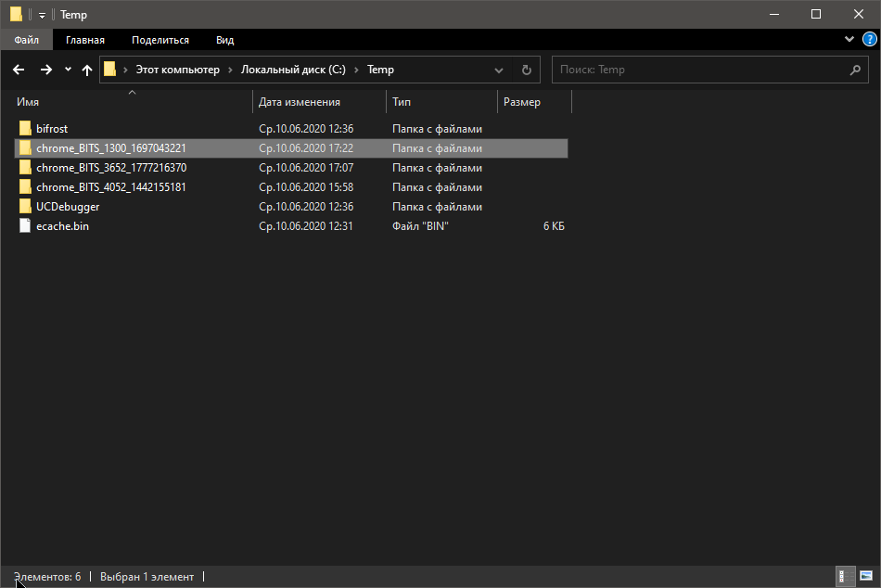Select the bifrost folder icon

pyautogui.click(x=25, y=128)
